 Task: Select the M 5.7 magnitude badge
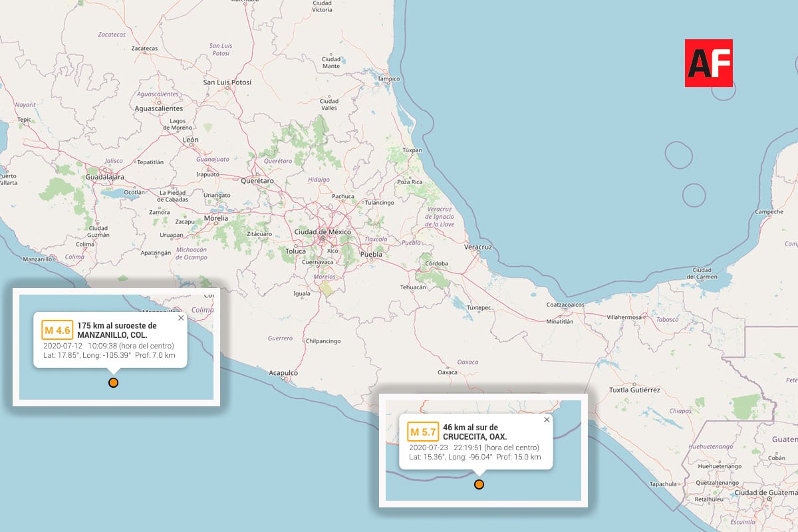[422, 432]
